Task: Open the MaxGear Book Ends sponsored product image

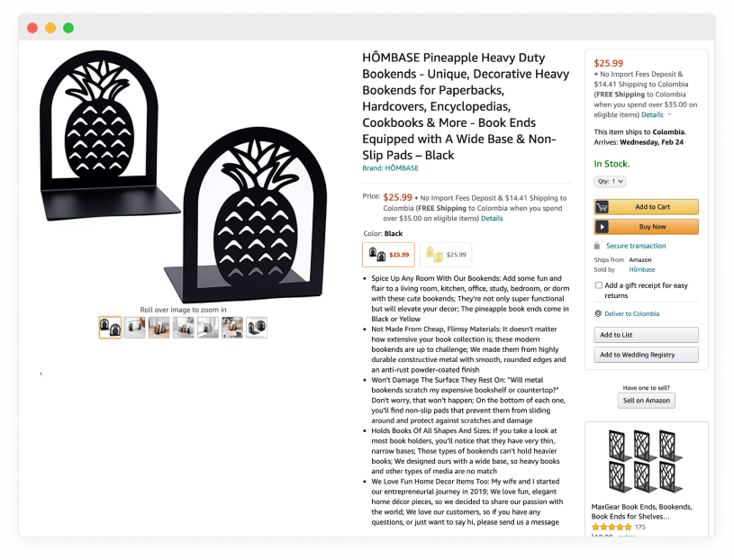Action: (x=646, y=461)
